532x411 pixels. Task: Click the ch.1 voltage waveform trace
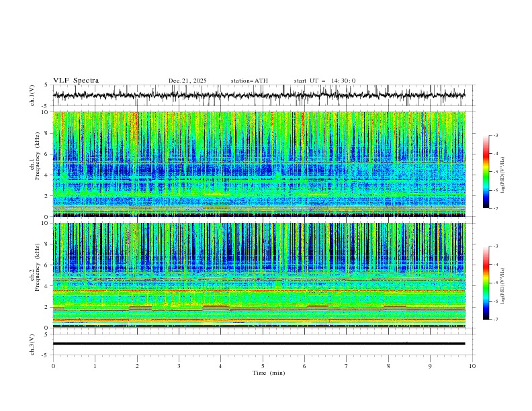259,95
